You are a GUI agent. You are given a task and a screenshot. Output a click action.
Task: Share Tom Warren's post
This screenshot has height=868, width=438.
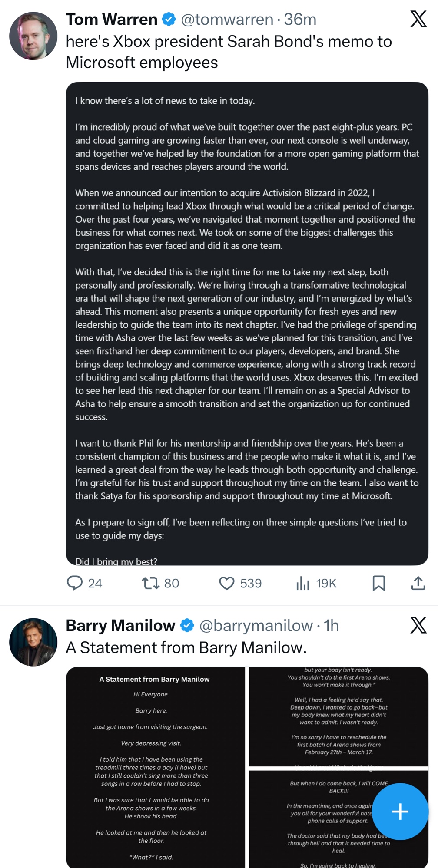pyautogui.click(x=418, y=583)
